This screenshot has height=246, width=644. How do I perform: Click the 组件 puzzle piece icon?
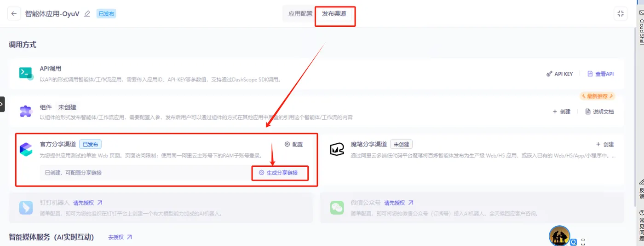(26, 111)
